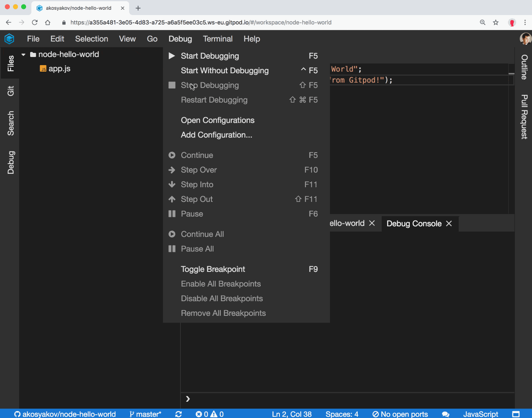Click the feedback chat icon in the status bar
532x418 pixels.
(446, 414)
